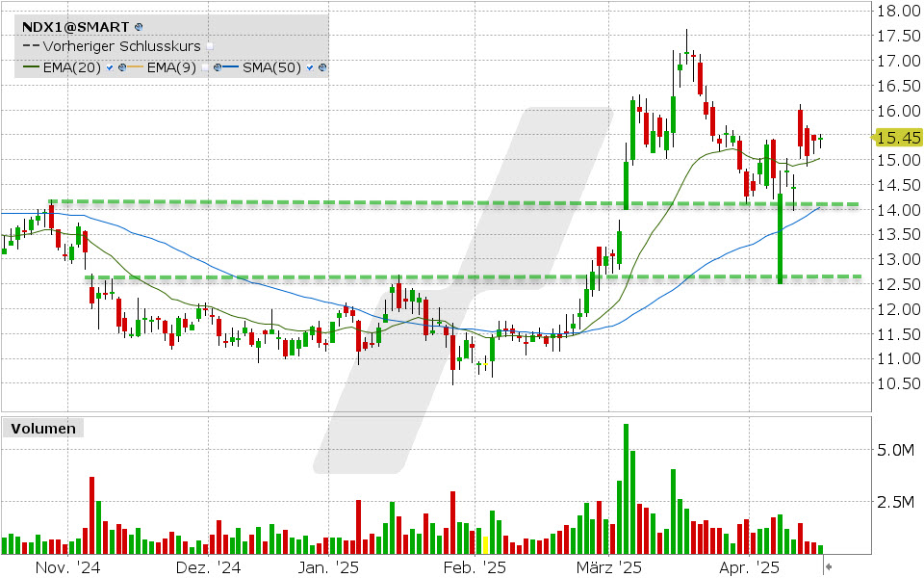
Task: Click the Dez. '24 date label
Action: pyautogui.click(x=209, y=567)
